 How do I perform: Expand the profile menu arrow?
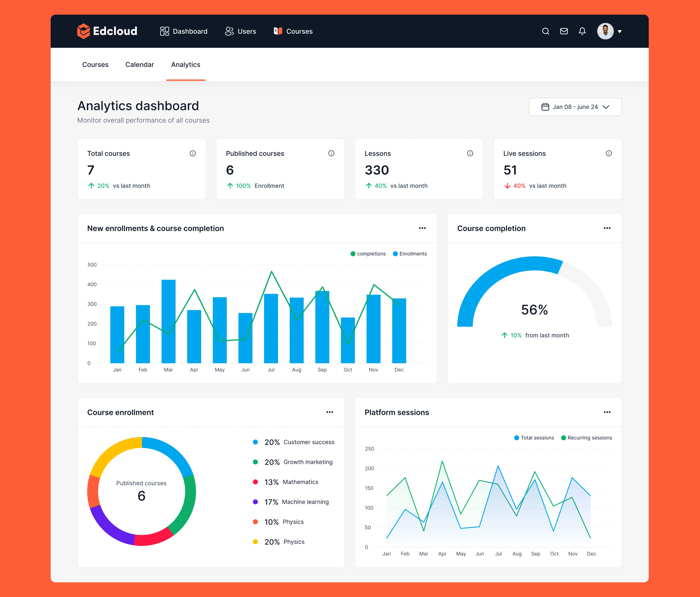620,31
